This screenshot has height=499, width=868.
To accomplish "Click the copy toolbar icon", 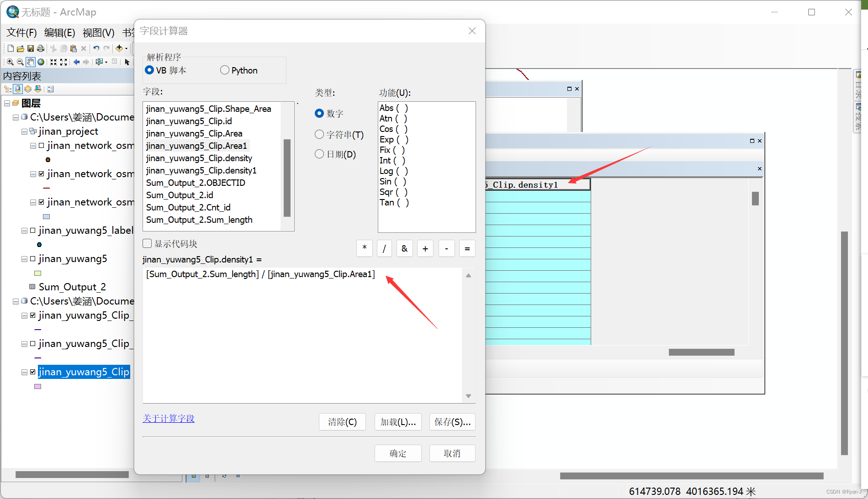I will click(x=64, y=48).
